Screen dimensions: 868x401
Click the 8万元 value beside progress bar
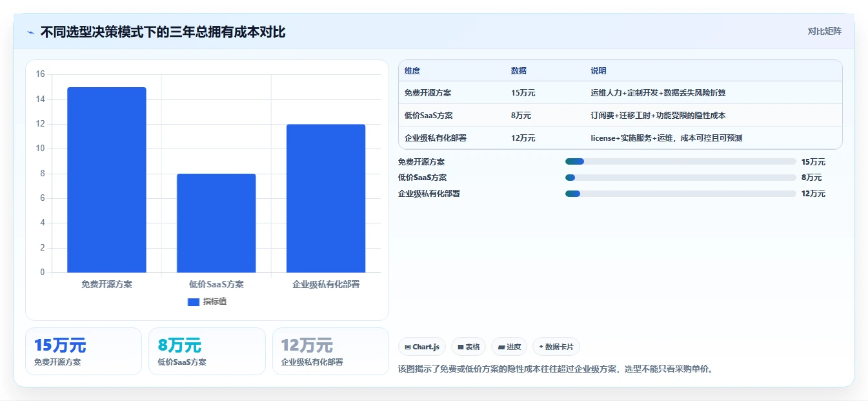811,178
